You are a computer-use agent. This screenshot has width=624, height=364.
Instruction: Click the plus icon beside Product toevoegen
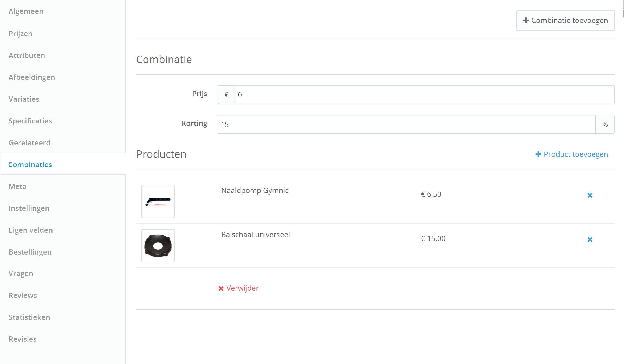tap(538, 154)
